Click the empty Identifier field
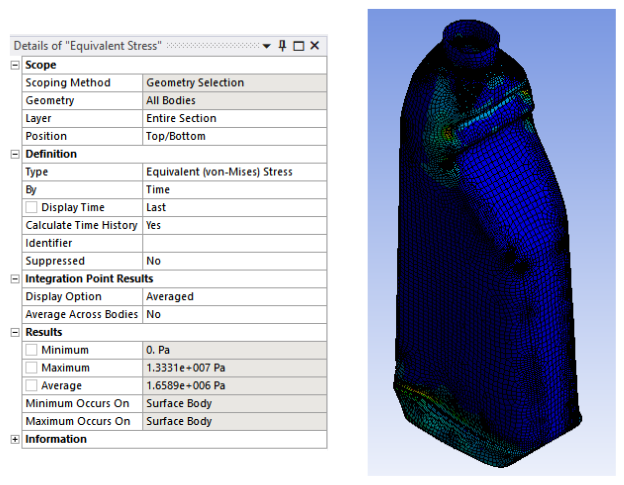Image resolution: width=624 pixels, height=485 pixels. coord(234,243)
